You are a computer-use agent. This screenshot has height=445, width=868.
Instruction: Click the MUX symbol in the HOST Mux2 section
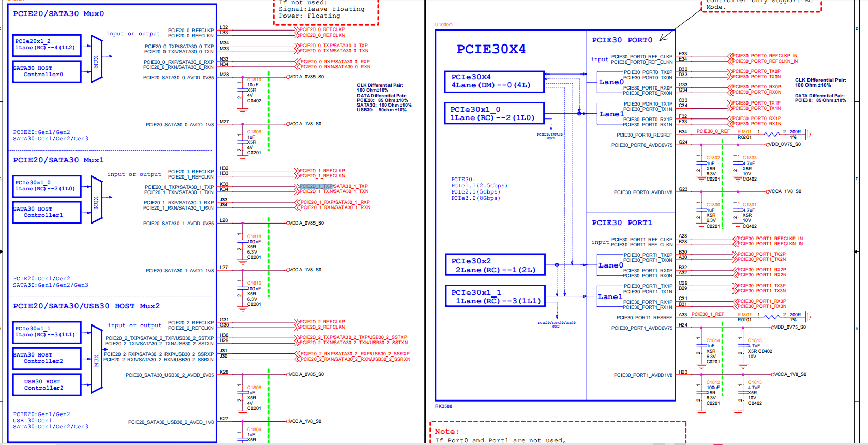tap(96, 359)
